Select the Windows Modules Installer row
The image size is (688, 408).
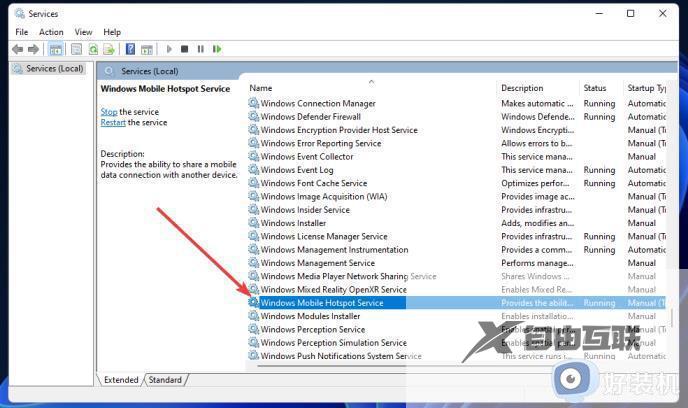click(457, 316)
